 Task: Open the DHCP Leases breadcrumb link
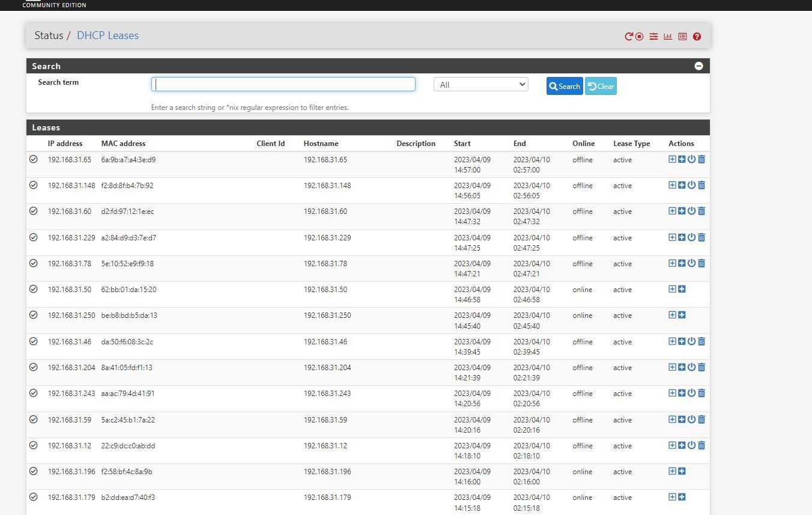[108, 35]
